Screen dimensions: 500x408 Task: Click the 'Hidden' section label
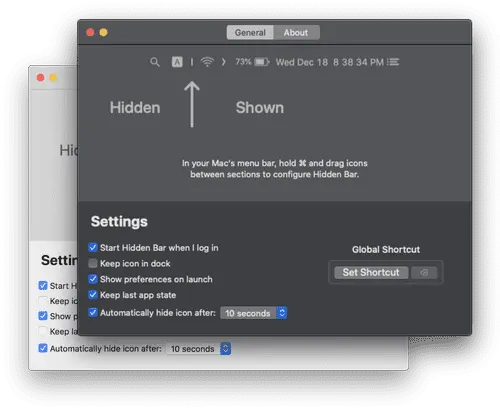point(135,108)
